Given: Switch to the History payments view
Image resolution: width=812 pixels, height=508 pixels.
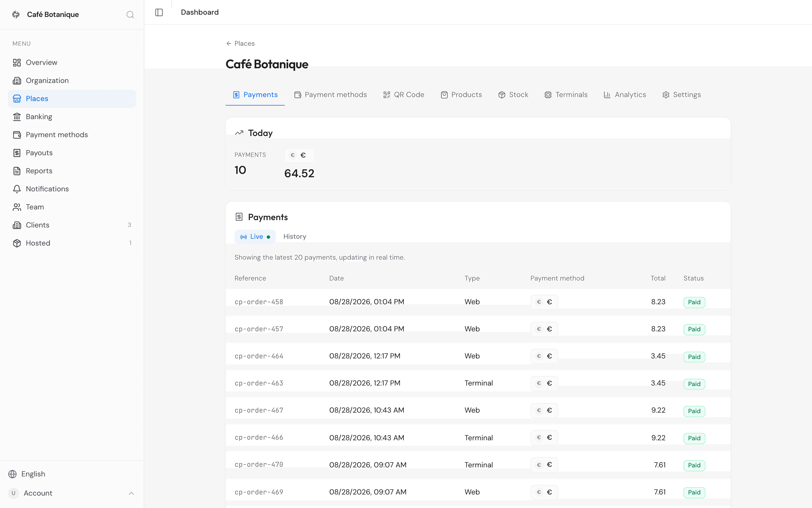Looking at the screenshot, I should [x=295, y=237].
